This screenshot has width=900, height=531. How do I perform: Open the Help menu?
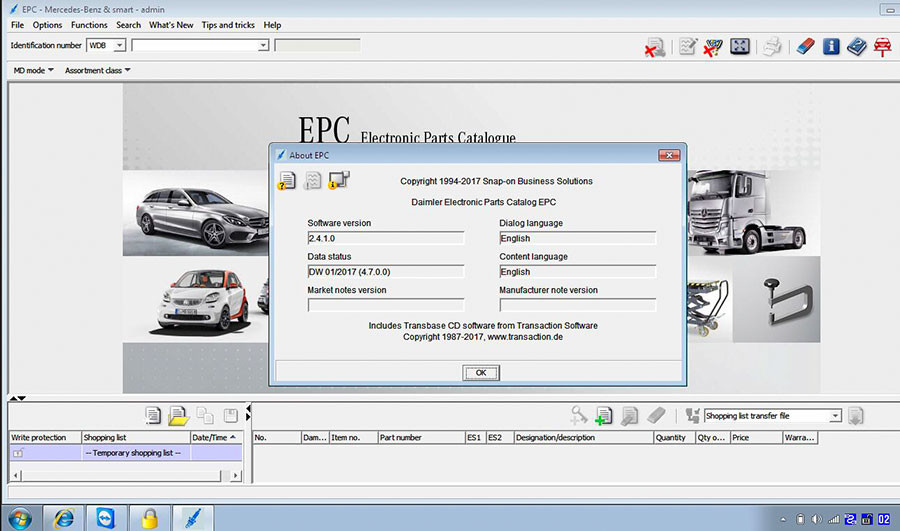272,25
